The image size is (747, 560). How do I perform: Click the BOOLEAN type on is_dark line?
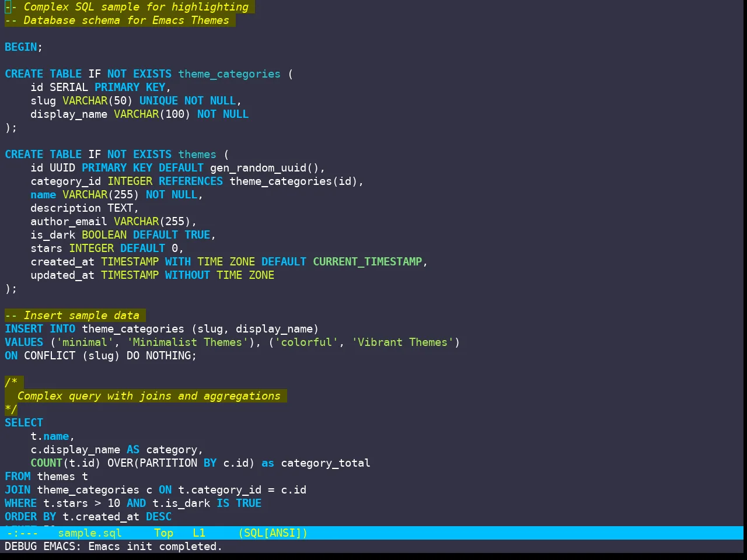coord(104,235)
